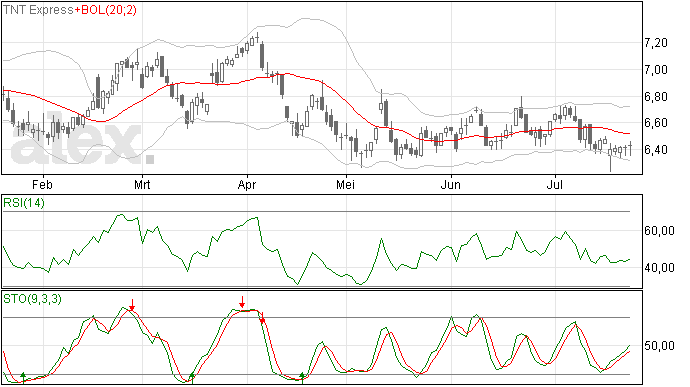Click the green buy arrow in mid-March stochastic
Viewport: 690px width, 387px height.
pyautogui.click(x=192, y=378)
